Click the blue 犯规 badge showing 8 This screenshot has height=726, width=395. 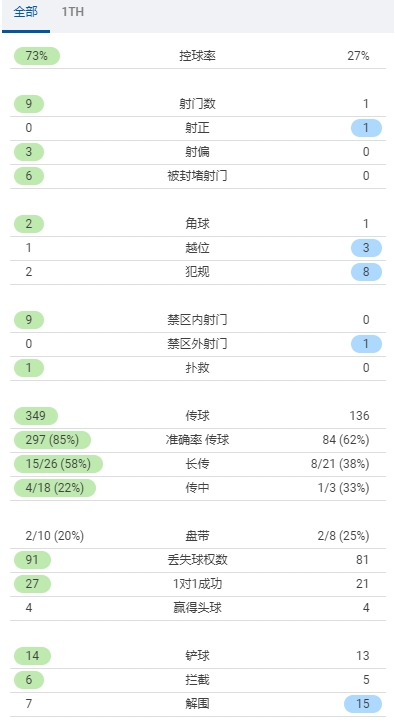tap(366, 272)
